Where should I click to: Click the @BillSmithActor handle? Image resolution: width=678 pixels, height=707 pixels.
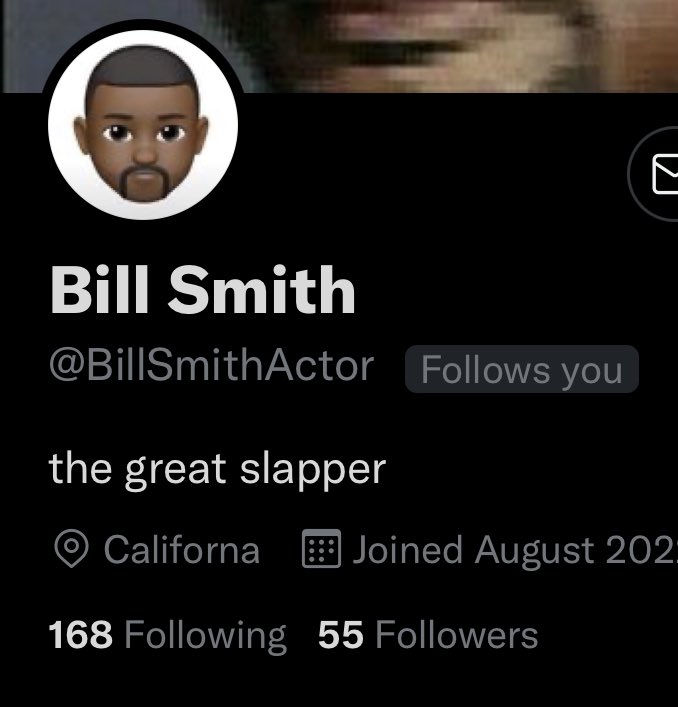click(212, 365)
